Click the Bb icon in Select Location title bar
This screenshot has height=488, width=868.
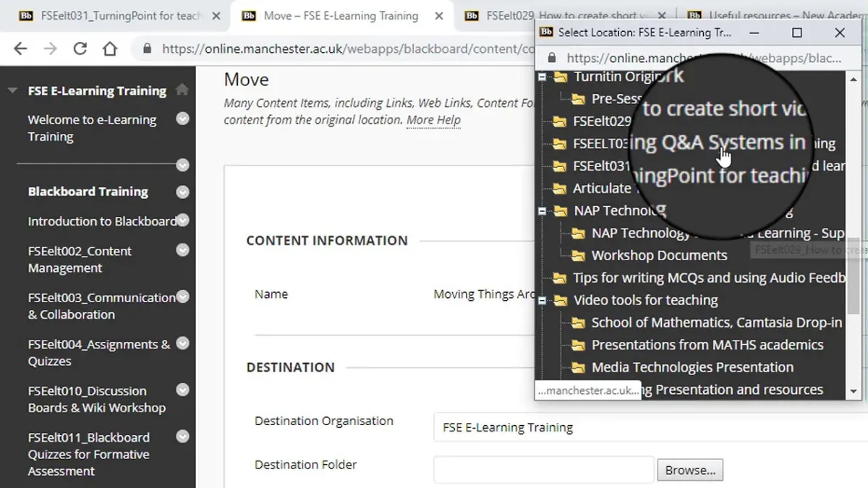pos(547,33)
